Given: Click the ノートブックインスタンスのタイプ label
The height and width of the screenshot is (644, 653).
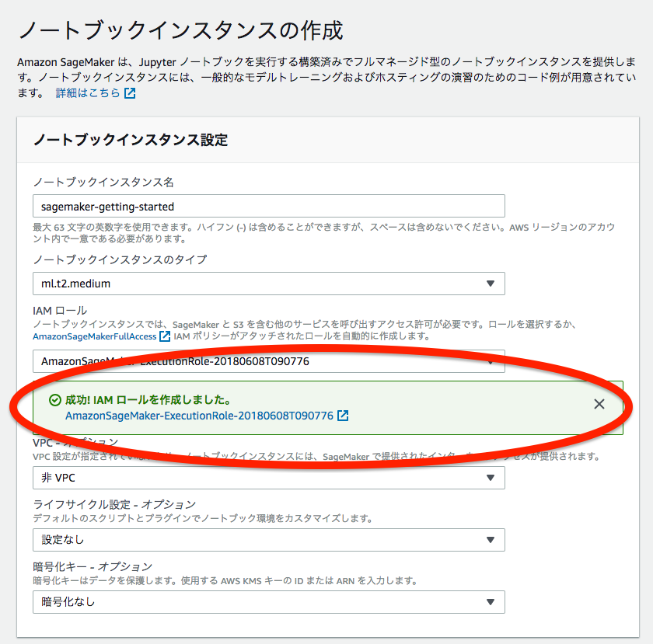Looking at the screenshot, I should [x=120, y=259].
